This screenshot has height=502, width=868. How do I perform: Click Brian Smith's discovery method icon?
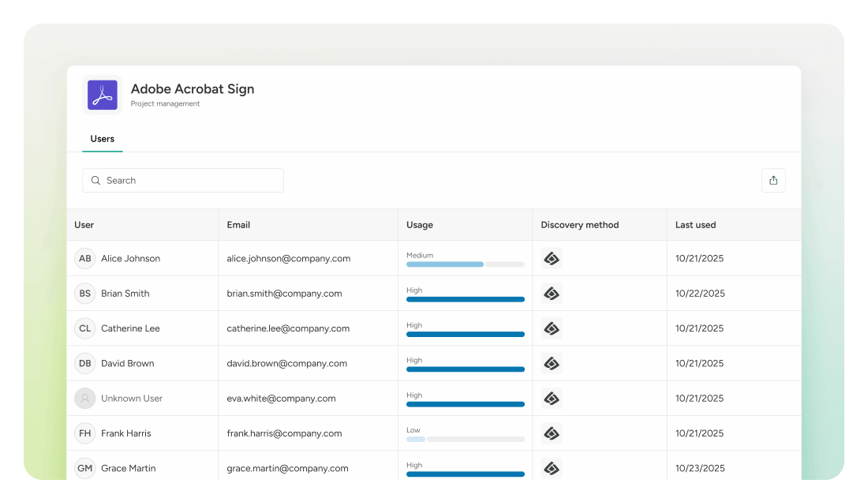pos(552,294)
